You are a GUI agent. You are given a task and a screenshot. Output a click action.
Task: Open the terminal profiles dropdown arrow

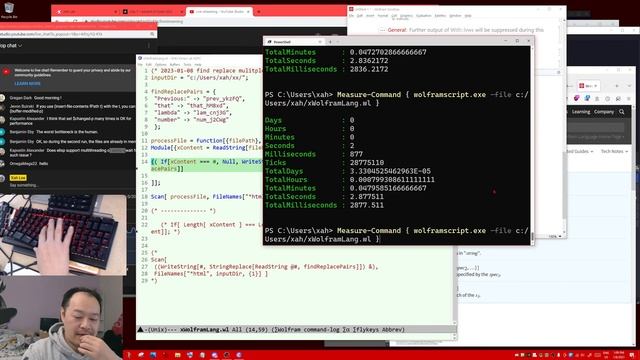pos(338,42)
